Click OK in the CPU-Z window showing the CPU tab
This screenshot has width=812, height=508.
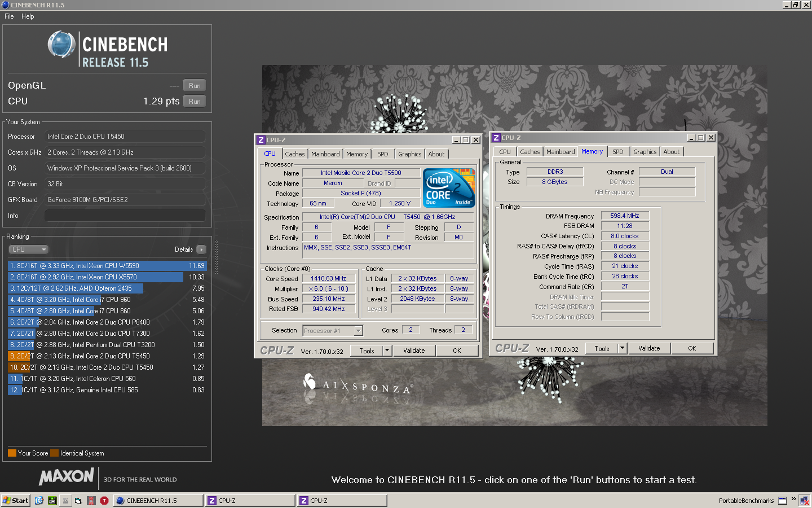click(x=457, y=351)
